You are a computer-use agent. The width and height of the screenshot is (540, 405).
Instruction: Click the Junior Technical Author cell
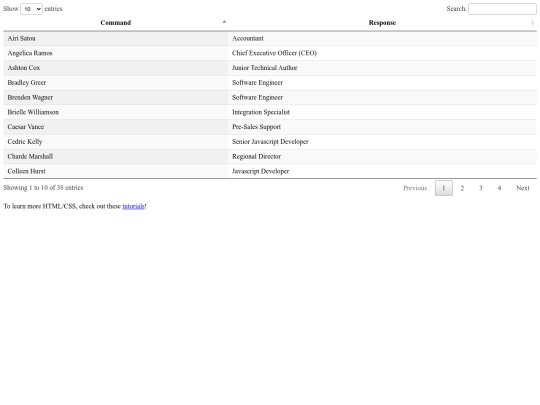click(382, 68)
